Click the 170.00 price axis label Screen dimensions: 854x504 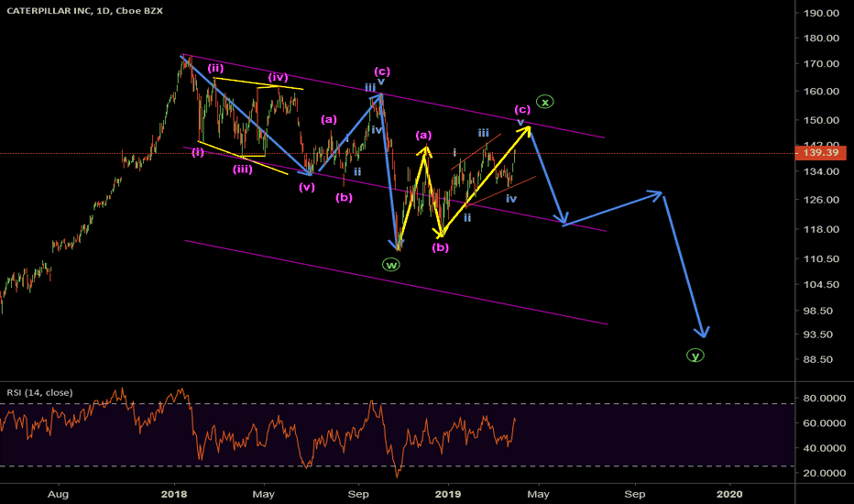pos(821,64)
